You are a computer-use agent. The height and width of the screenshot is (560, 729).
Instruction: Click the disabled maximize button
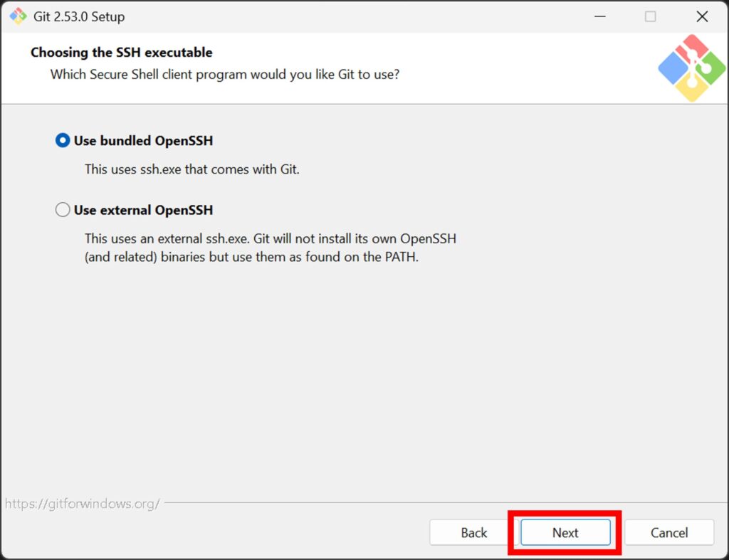650,16
